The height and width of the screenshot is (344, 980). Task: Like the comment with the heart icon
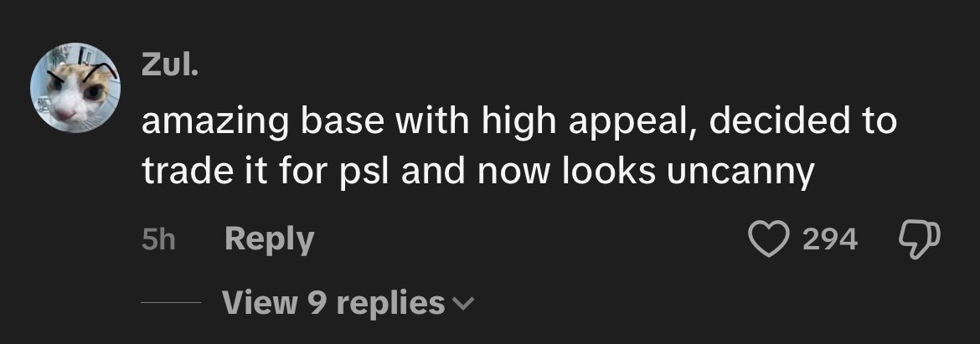click(769, 239)
